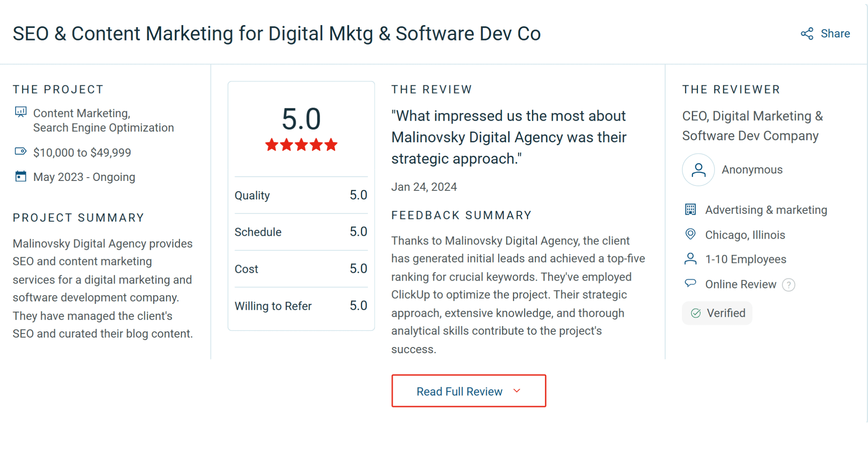Click the services presentation board icon
The width and height of the screenshot is (868, 455).
click(x=21, y=112)
